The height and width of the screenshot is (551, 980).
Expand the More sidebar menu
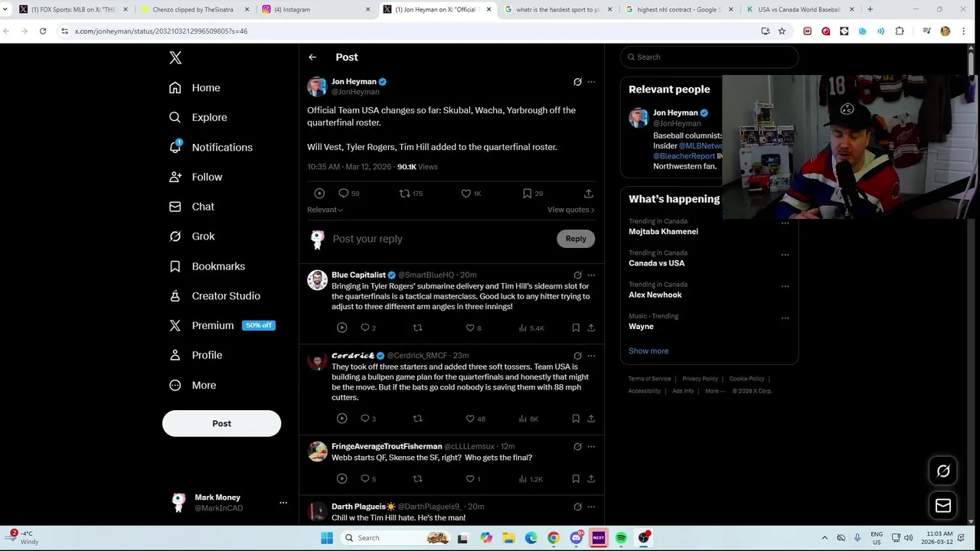pos(193,385)
